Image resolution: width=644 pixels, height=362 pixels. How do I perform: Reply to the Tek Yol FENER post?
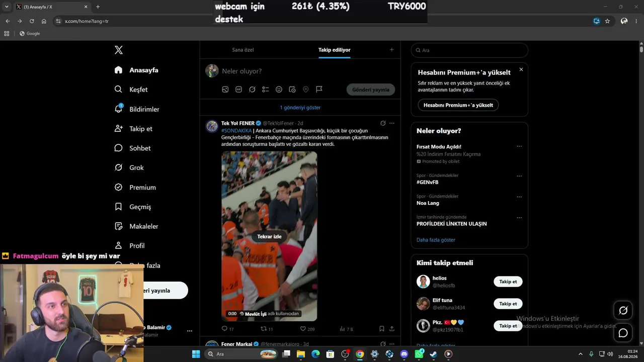[x=225, y=329]
